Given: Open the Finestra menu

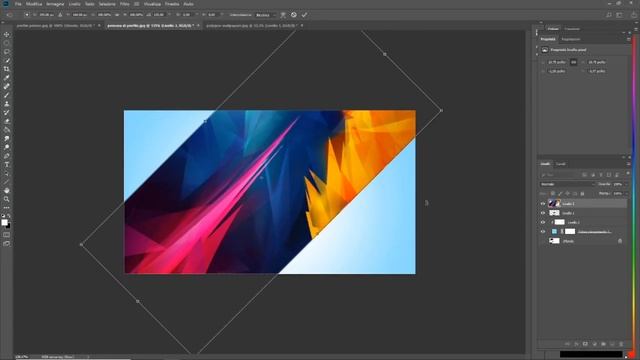Looking at the screenshot, I should click(172, 4).
